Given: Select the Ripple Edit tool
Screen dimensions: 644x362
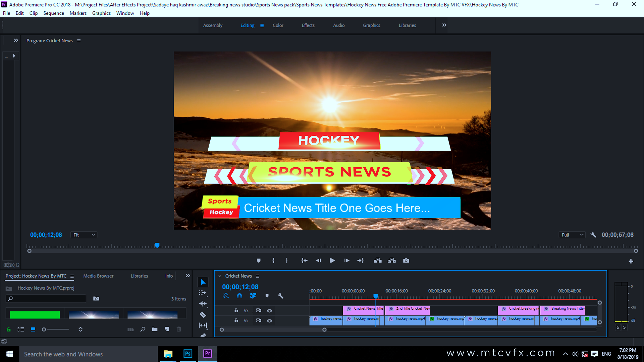Looking at the screenshot, I should (203, 304).
